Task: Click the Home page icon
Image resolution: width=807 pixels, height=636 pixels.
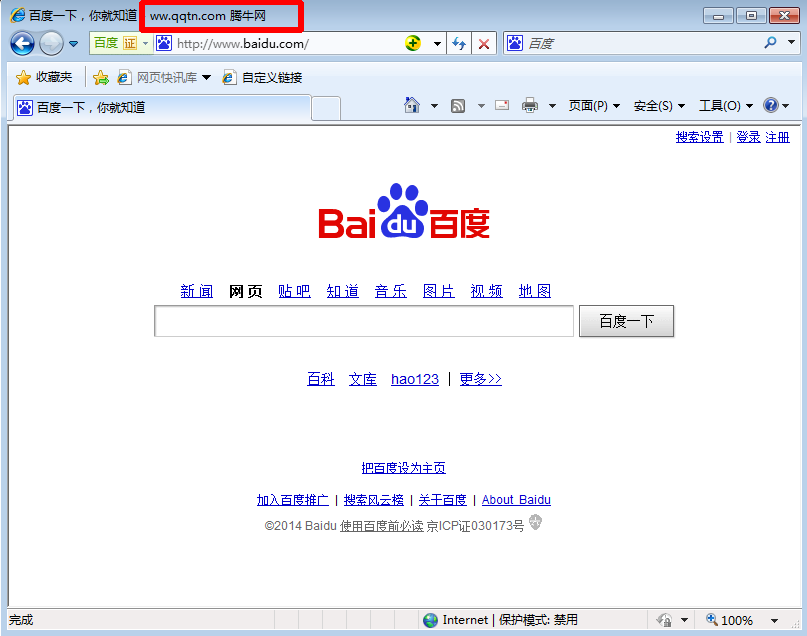Action: tap(411, 106)
